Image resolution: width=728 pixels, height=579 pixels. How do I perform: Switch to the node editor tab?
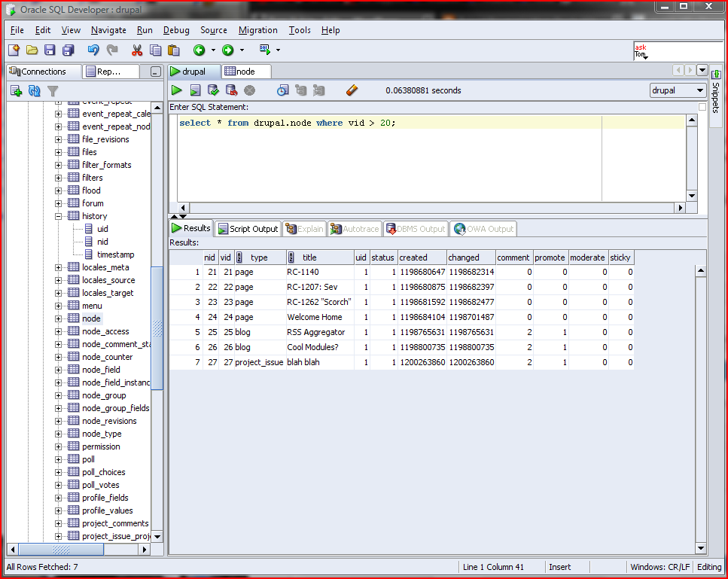tap(246, 72)
